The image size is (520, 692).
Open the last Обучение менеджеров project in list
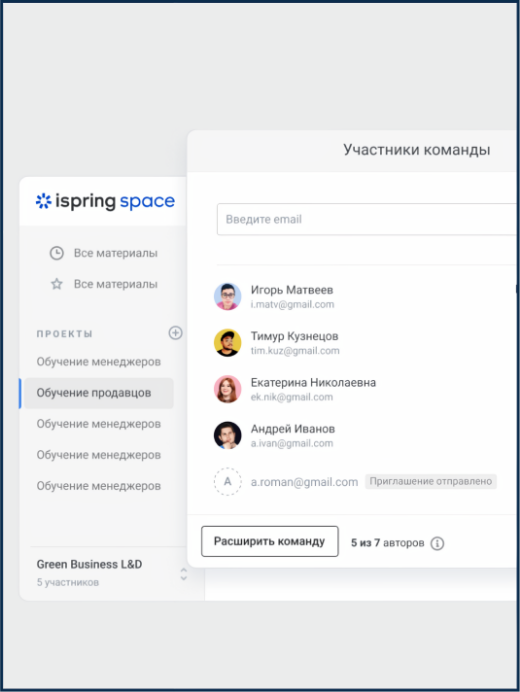click(98, 486)
